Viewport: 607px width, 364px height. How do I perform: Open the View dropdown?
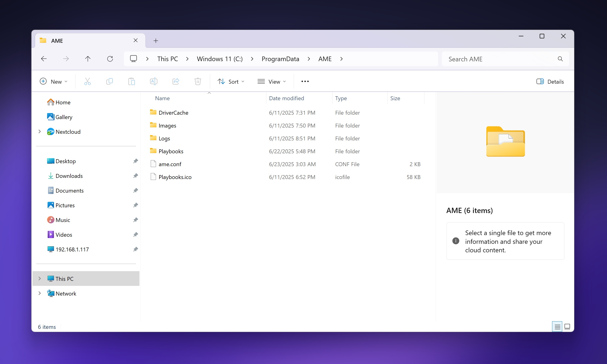(x=272, y=81)
